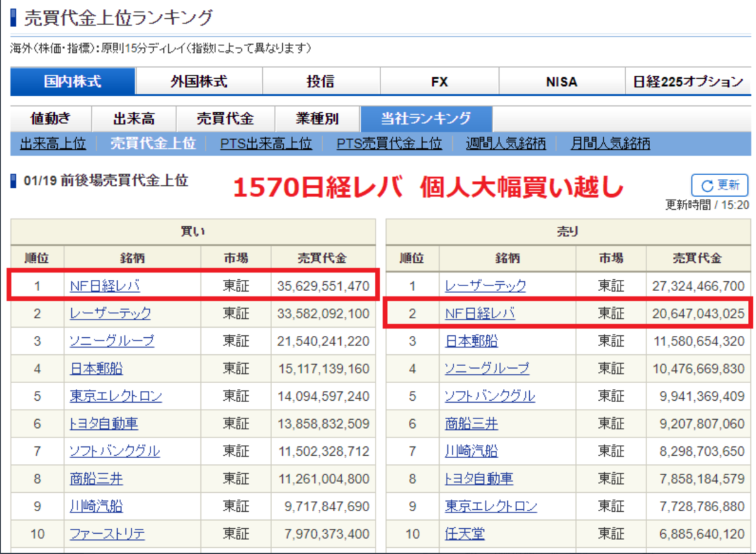This screenshot has height=554, width=756.
Task: Open 川崎汽船 in the 売り table
Action: point(471,451)
